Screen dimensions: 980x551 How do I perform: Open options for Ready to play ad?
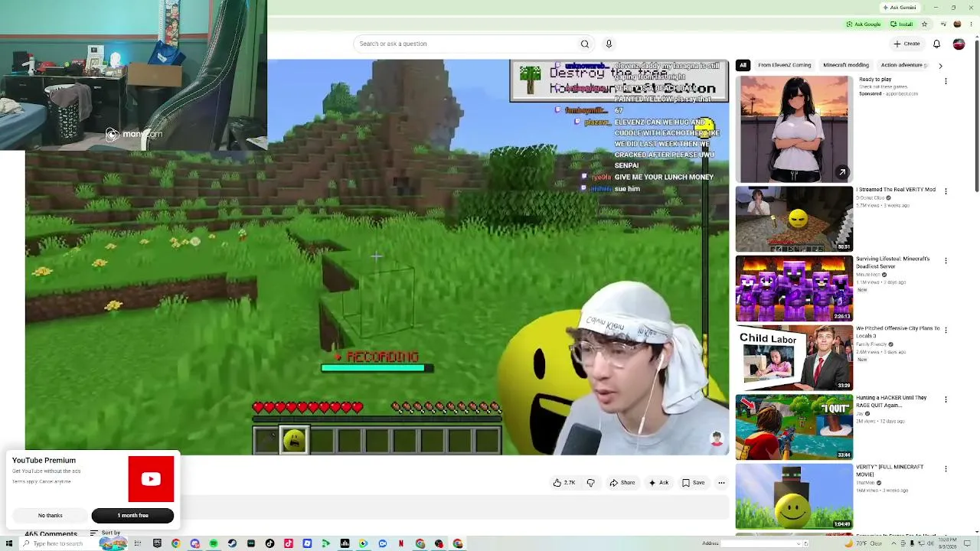(946, 80)
